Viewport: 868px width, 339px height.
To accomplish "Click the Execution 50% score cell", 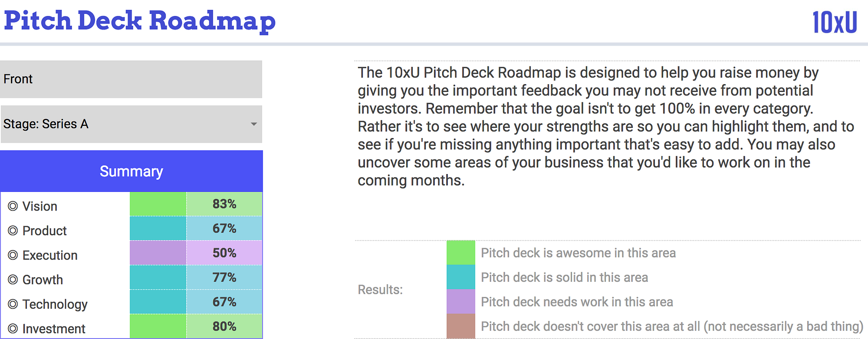I will (x=224, y=253).
